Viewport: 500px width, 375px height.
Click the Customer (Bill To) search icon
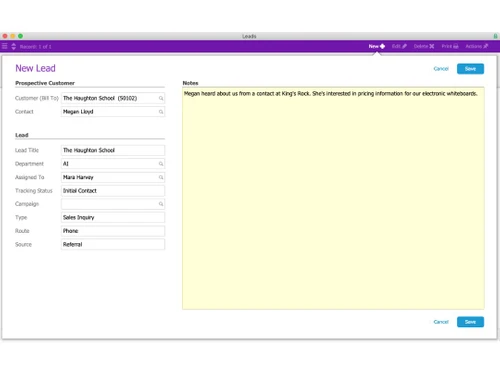tap(161, 98)
